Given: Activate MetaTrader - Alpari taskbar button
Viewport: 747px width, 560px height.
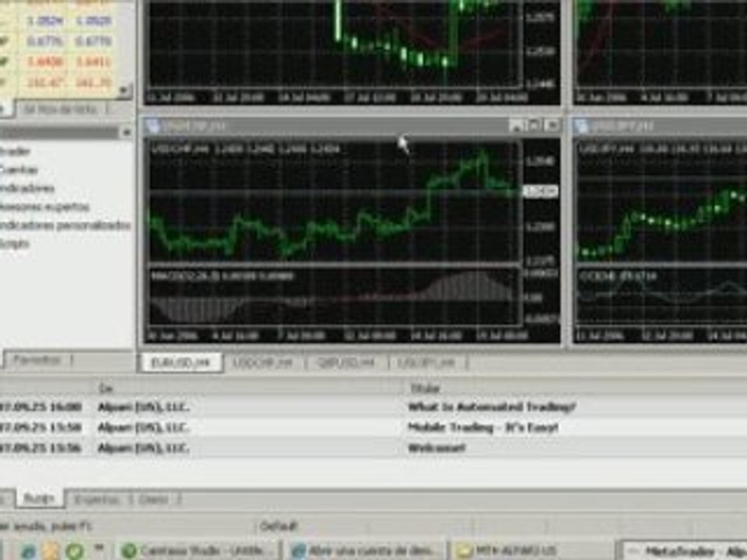Looking at the screenshot, I should [682, 551].
